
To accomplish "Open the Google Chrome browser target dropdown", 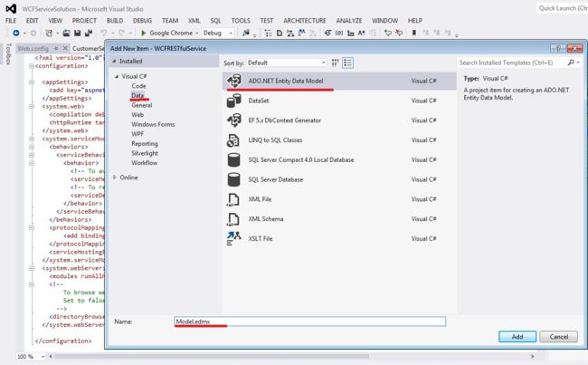I will [x=197, y=33].
